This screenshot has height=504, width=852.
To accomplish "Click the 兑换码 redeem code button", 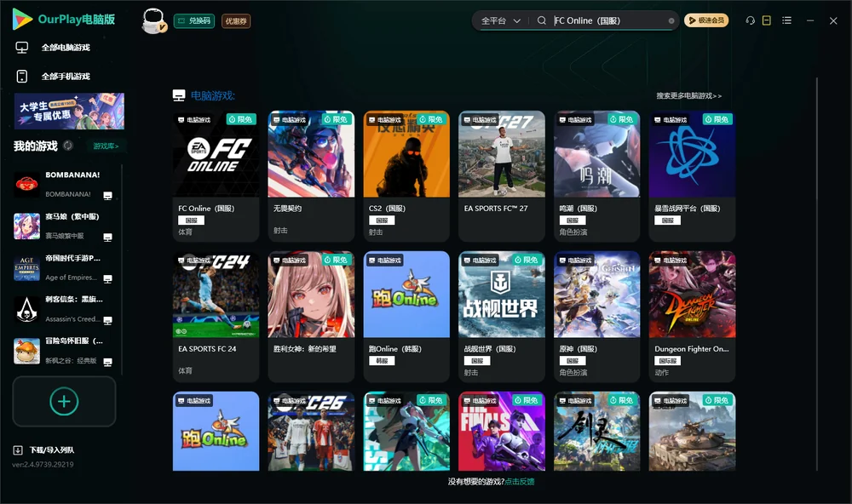I will [x=194, y=21].
